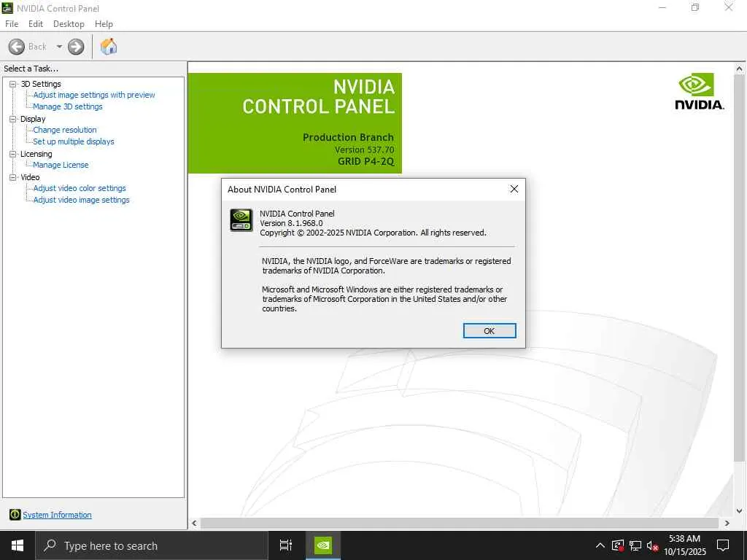The height and width of the screenshot is (560, 747).
Task: Click the Back arrow toolbar icon
Action: click(17, 47)
